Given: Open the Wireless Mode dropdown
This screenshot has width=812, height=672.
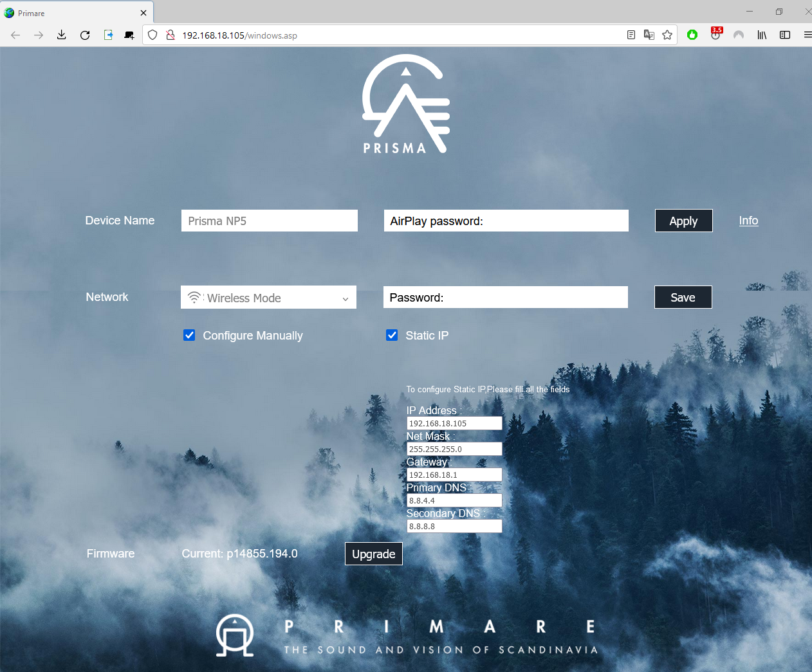Looking at the screenshot, I should 268,297.
